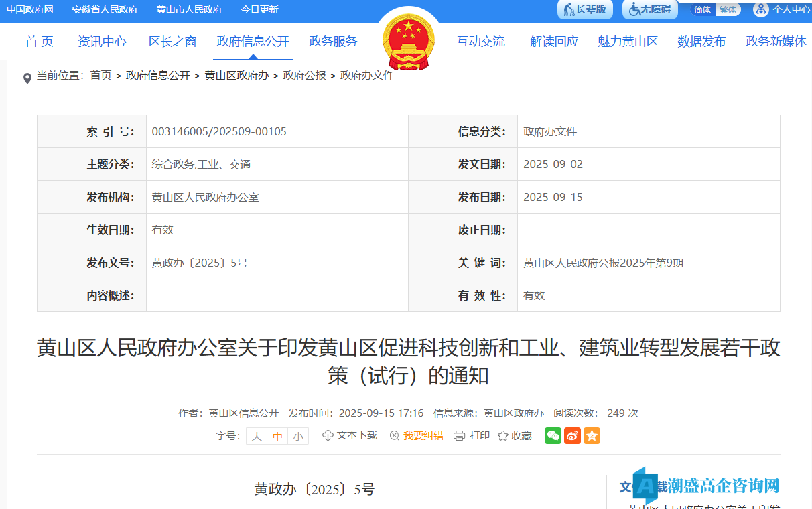
Task: Select the 中 font size option
Action: (x=277, y=435)
